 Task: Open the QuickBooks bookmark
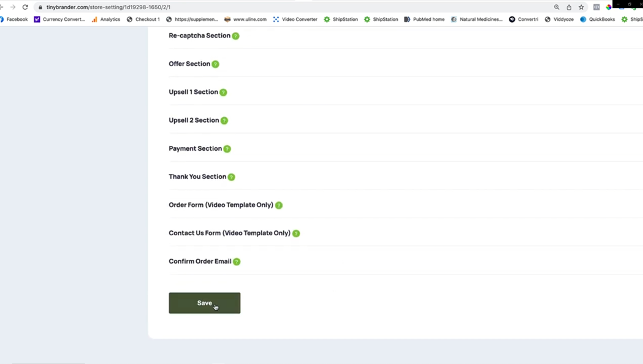click(598, 19)
